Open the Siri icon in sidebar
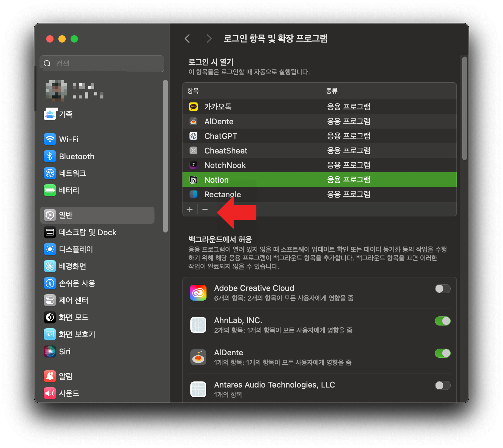Screen dimensions: 503x448 pos(50,352)
